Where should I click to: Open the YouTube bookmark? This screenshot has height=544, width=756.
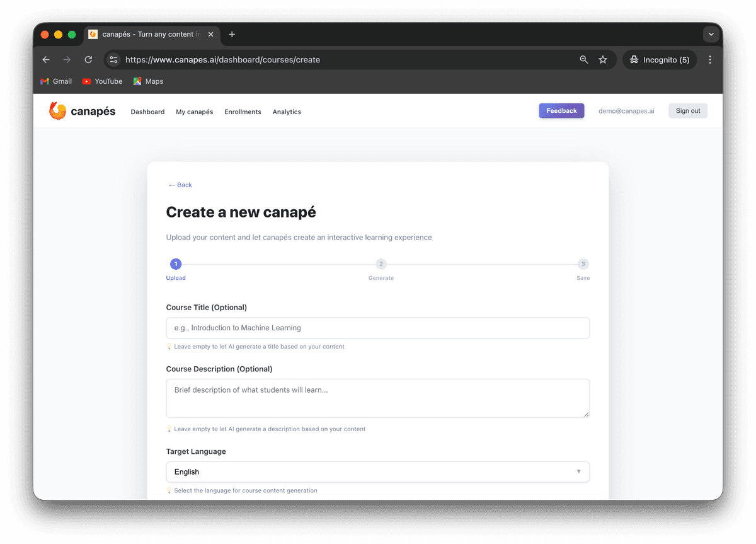(x=101, y=81)
